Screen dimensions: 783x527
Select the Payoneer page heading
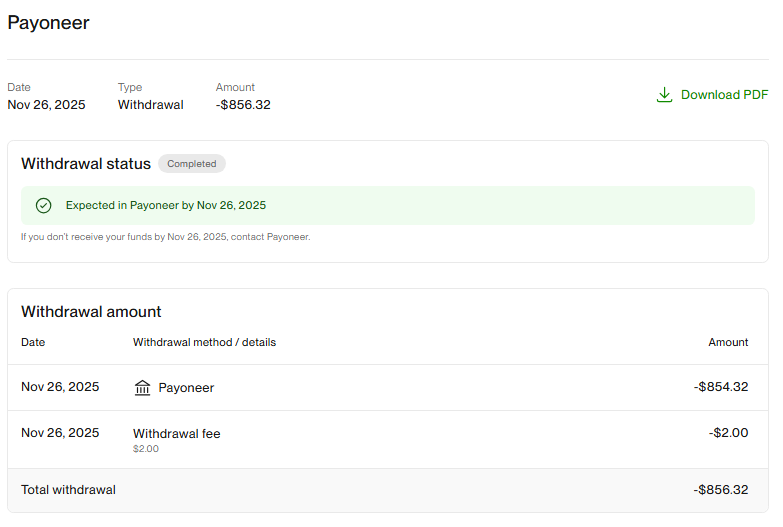pyautogui.click(x=48, y=22)
